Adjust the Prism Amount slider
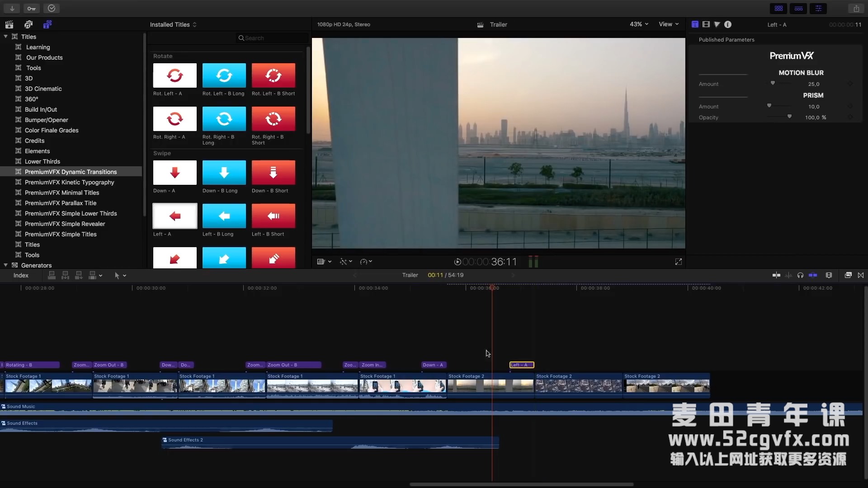This screenshot has width=868, height=488. point(769,106)
